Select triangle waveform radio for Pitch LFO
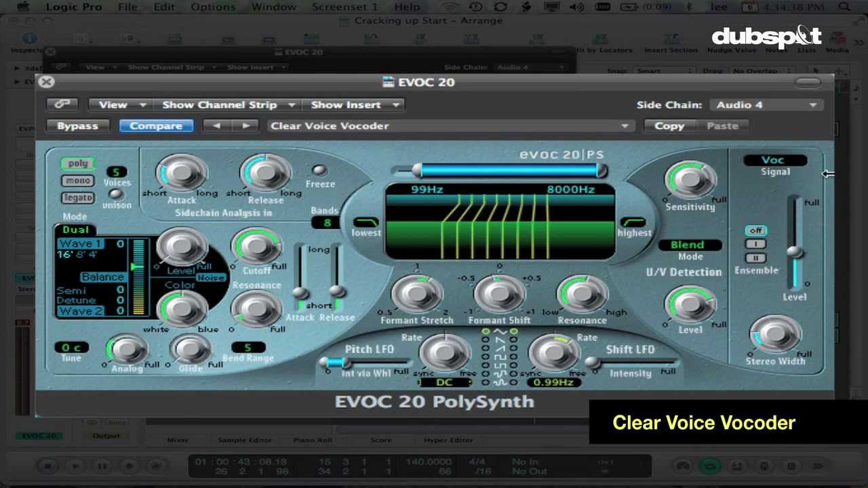This screenshot has height=488, width=868. click(485, 331)
